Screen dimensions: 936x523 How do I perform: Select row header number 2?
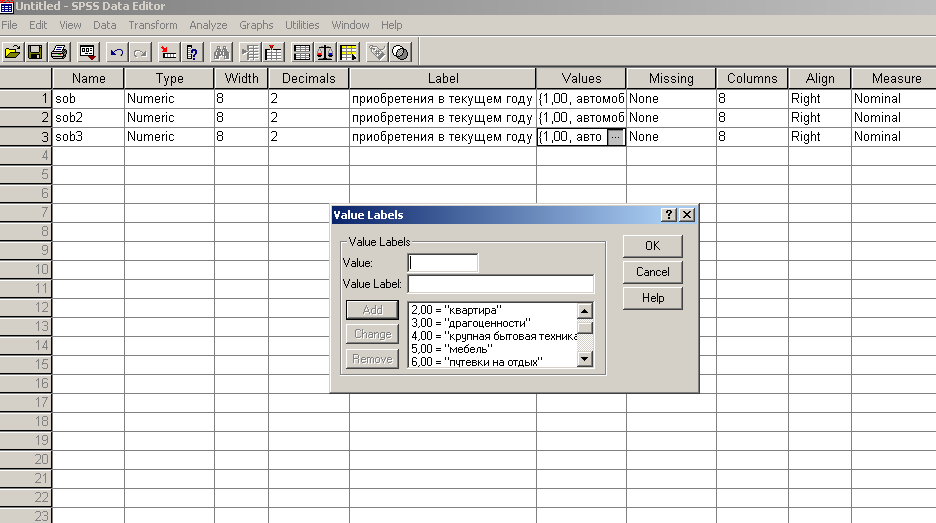[x=26, y=118]
